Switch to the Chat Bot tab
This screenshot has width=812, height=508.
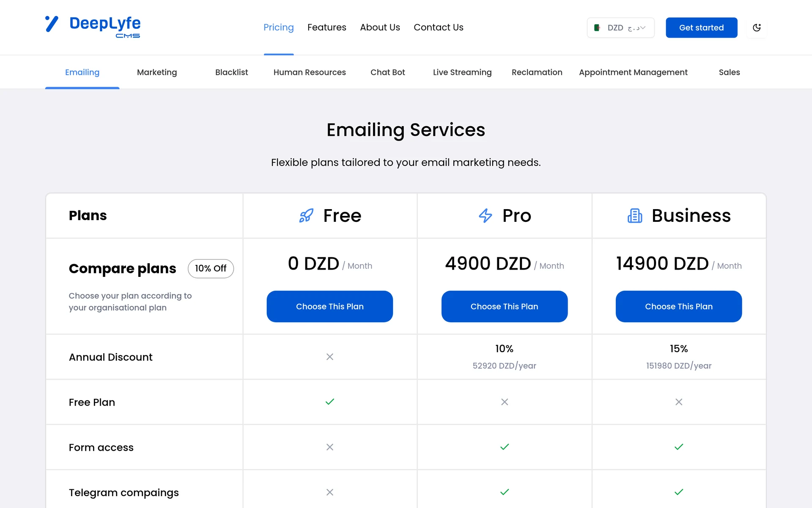tap(387, 72)
